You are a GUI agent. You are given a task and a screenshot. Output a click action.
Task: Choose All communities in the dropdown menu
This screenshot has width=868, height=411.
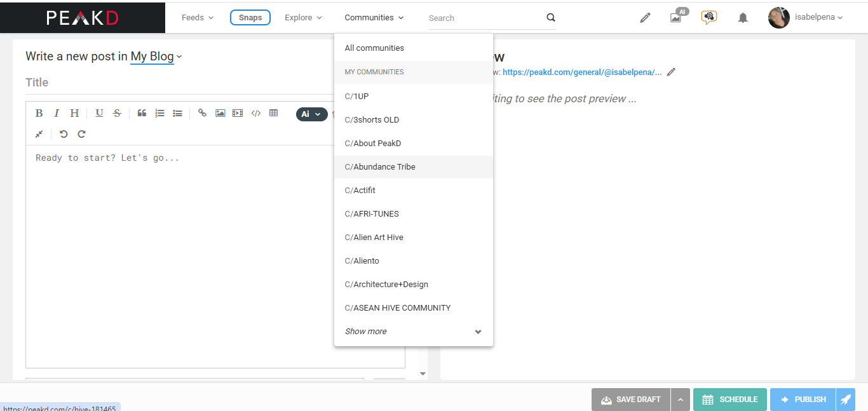point(374,48)
